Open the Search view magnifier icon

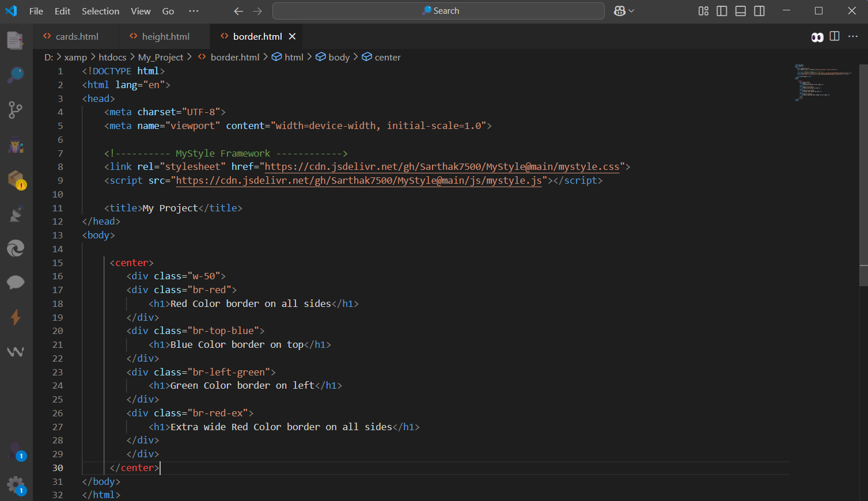pos(16,75)
